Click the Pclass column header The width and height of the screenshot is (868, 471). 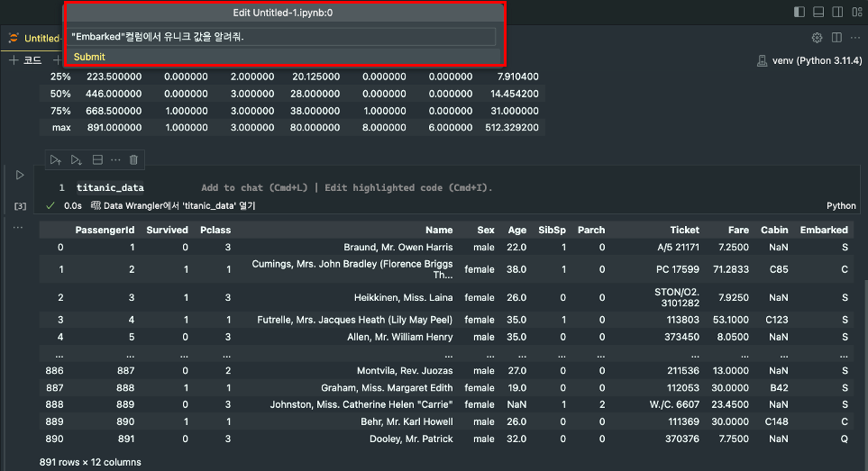215,230
